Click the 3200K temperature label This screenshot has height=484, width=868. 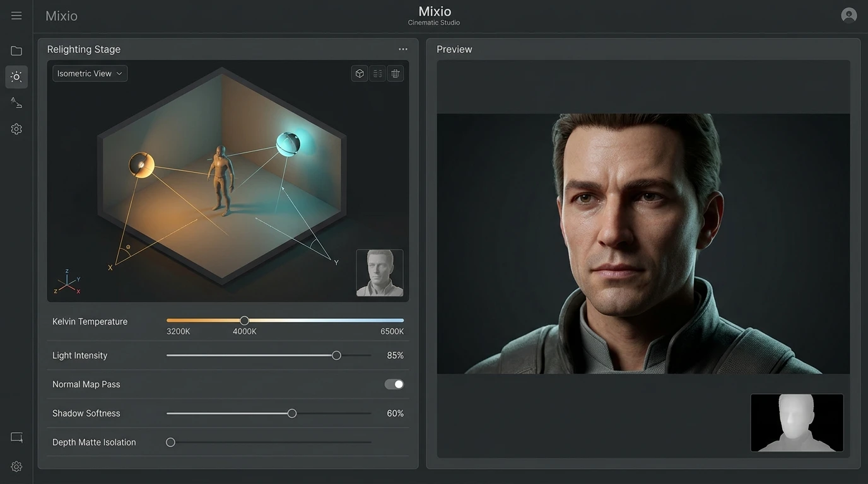(x=179, y=331)
